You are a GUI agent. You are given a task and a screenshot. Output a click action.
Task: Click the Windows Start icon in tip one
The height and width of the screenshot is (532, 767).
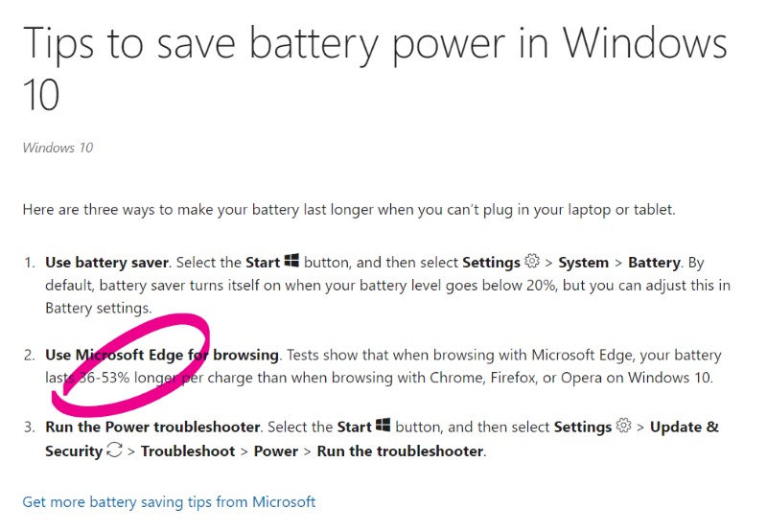point(291,261)
